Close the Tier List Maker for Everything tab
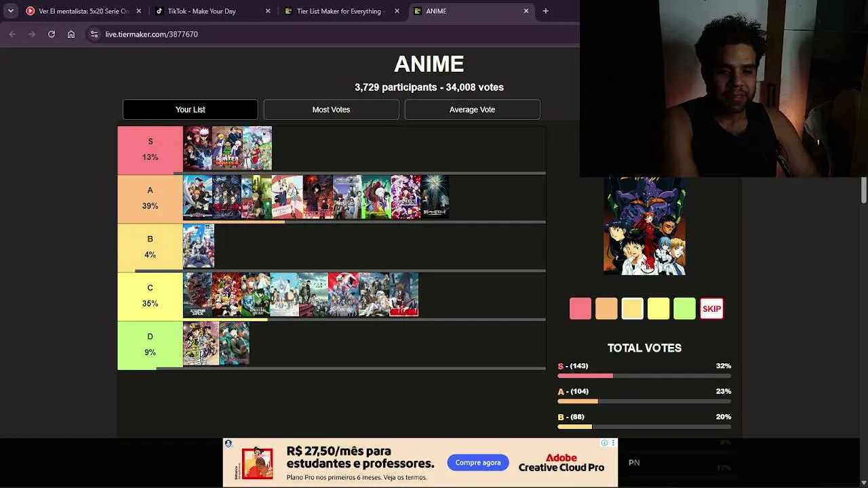This screenshot has height=488, width=868. [x=397, y=11]
